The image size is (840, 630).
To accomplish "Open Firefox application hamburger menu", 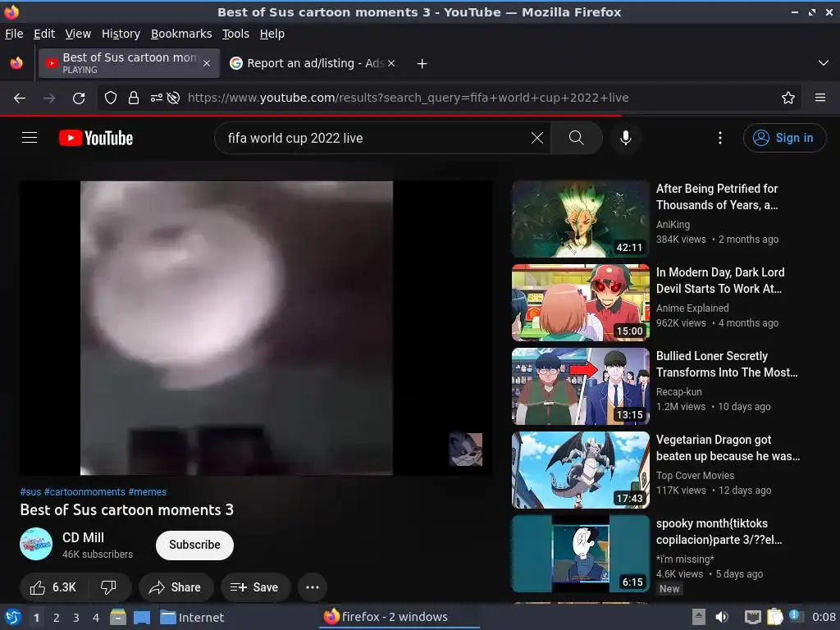I will pyautogui.click(x=820, y=98).
